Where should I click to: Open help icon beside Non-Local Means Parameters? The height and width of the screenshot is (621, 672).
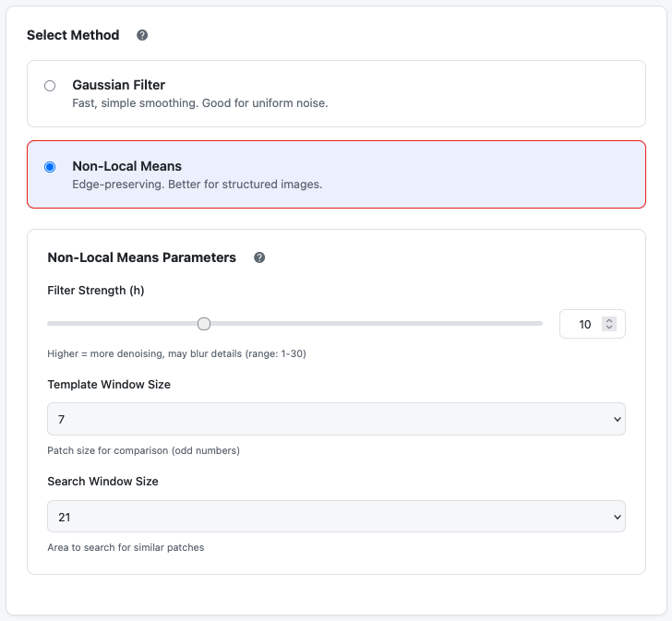259,257
